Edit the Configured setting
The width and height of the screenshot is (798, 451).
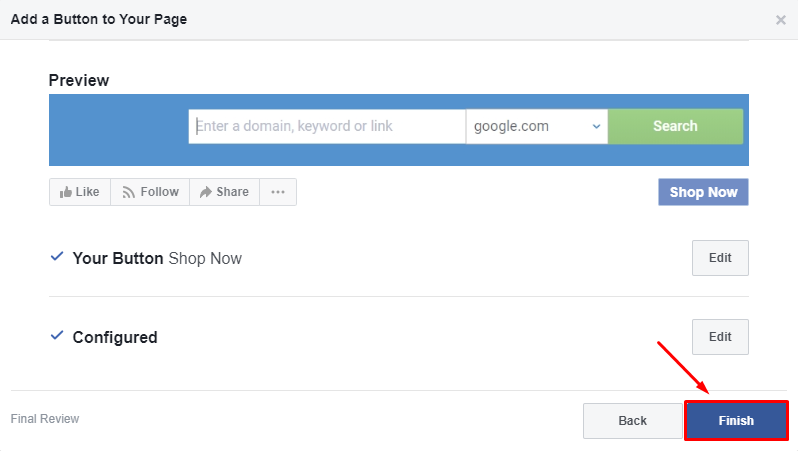720,337
